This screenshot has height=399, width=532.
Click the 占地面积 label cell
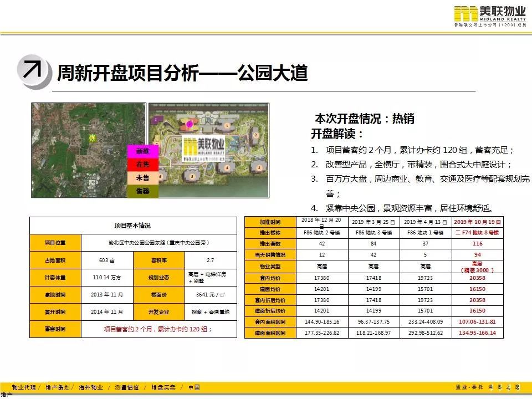(55, 260)
